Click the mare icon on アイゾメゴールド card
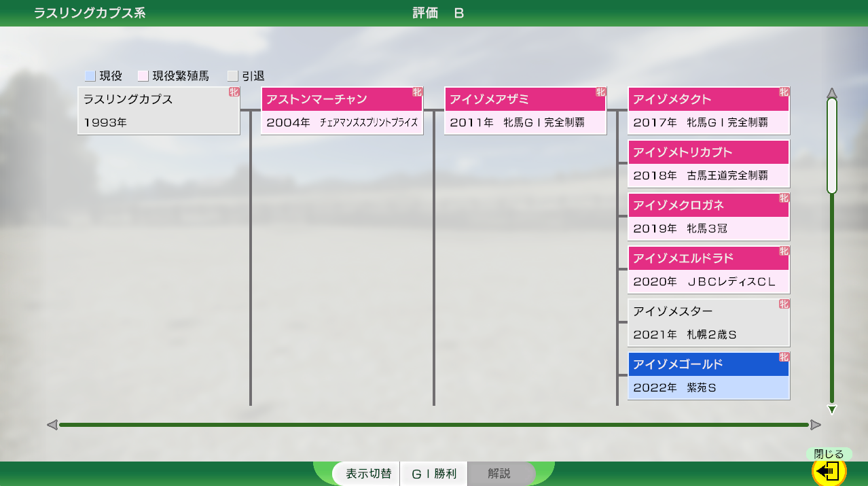The image size is (868, 486). [784, 358]
